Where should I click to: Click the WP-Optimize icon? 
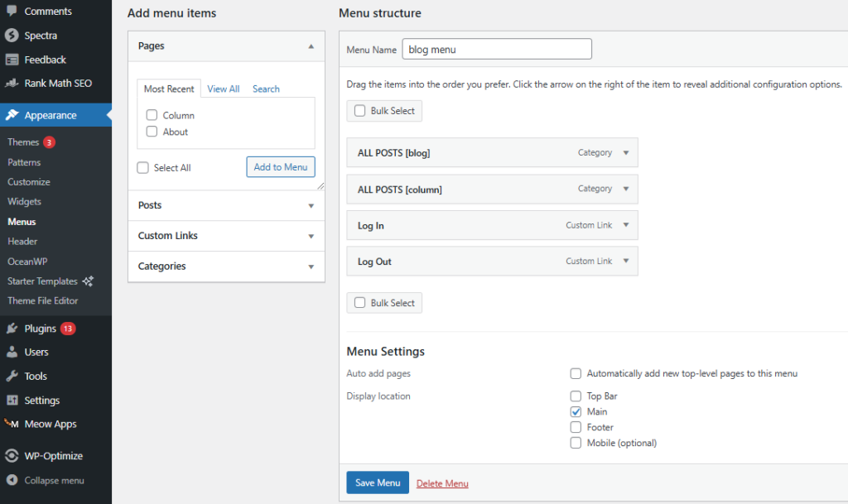tap(12, 456)
